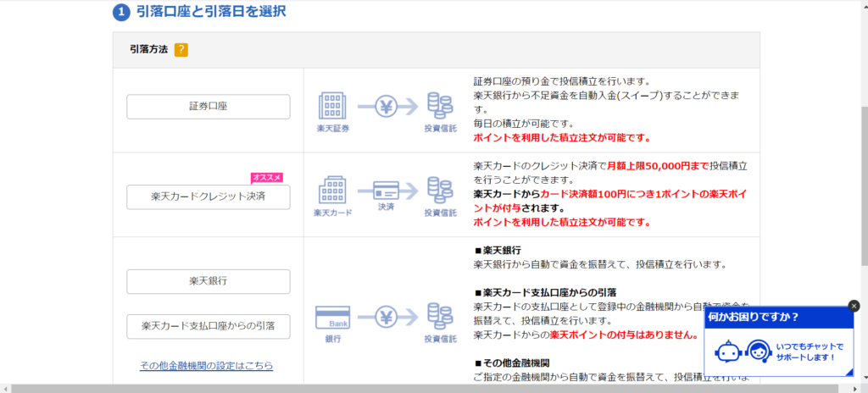This screenshot has width=868, height=393.
Task: Click the orange question mark help icon
Action: point(181,50)
